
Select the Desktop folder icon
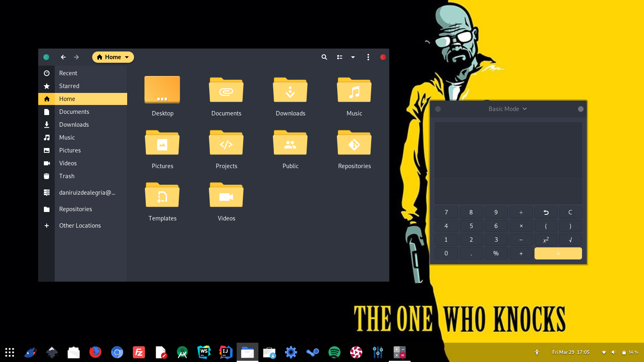click(x=162, y=90)
